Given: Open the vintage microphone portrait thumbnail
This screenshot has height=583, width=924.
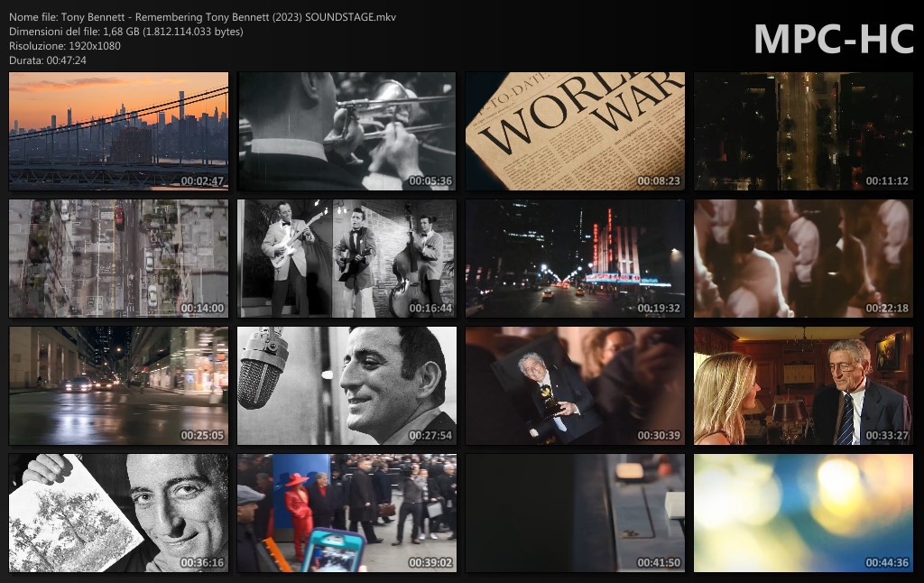Looking at the screenshot, I should 346,385.
